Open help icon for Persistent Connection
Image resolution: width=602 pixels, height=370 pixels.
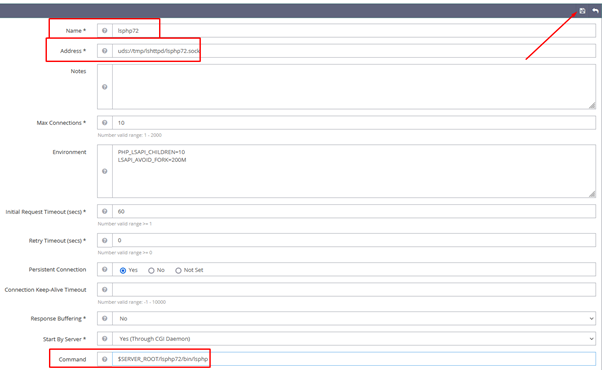[104, 269]
